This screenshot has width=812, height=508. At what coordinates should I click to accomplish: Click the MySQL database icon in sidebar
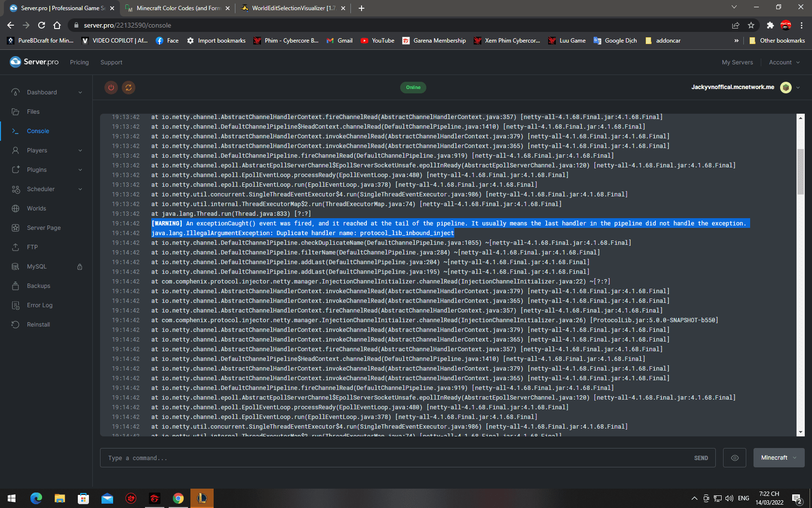[x=15, y=267]
